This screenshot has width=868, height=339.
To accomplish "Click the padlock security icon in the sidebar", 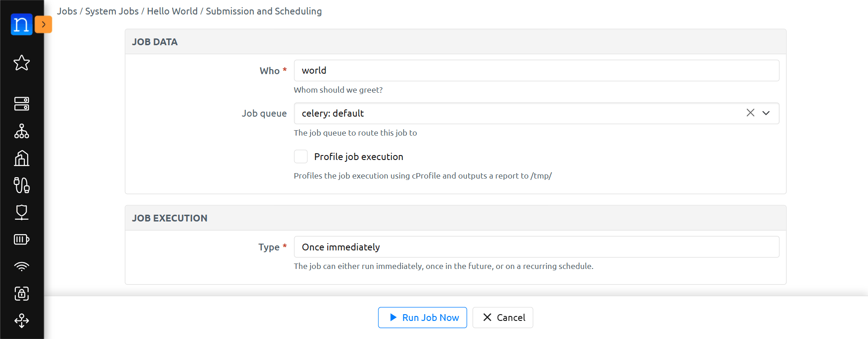I will [x=21, y=294].
